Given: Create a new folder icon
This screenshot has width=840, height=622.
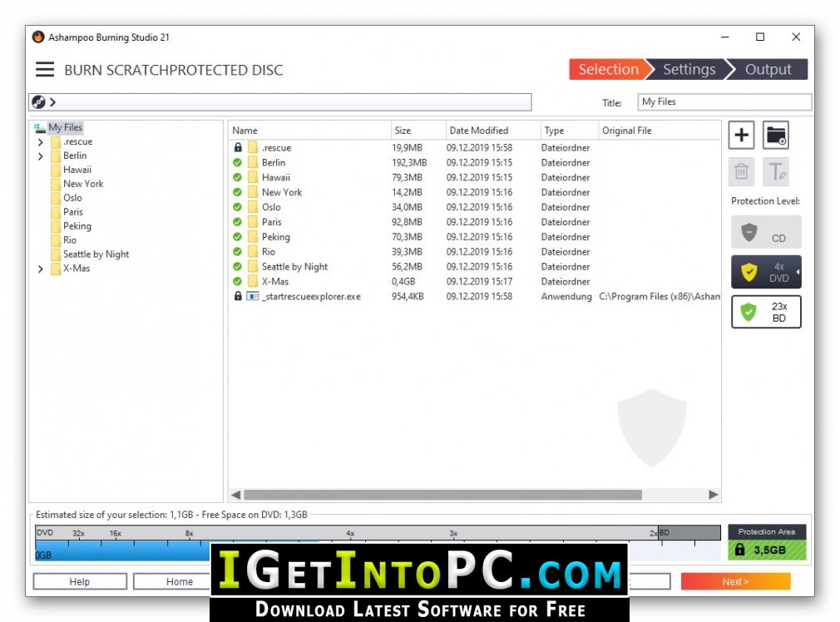Looking at the screenshot, I should pos(776,135).
